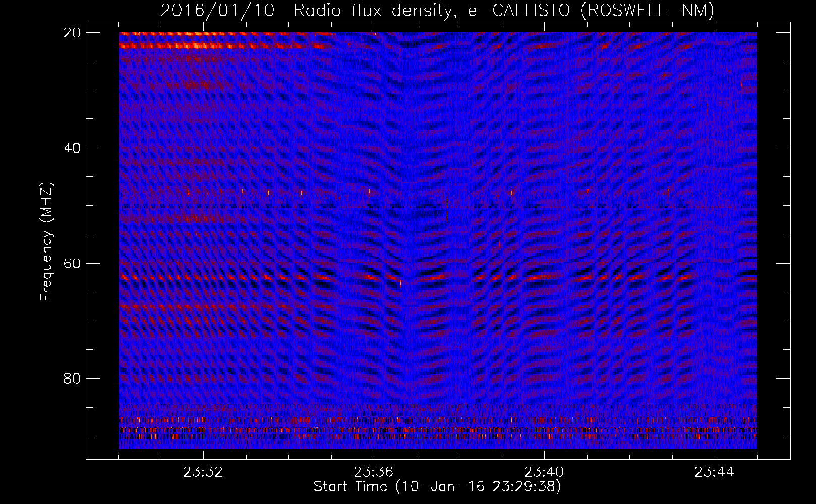Click the "Frequency (MHZ)" axis label
The width and height of the screenshot is (816, 504).
[x=46, y=242]
